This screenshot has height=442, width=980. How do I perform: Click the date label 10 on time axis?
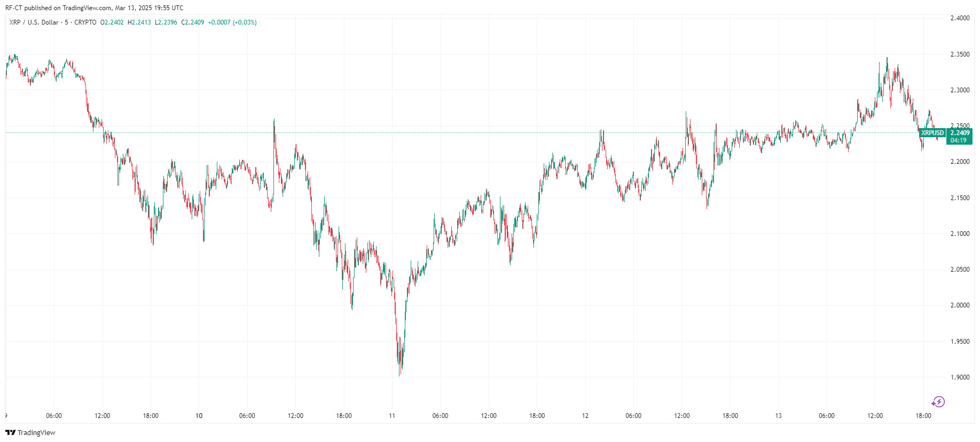pyautogui.click(x=199, y=416)
